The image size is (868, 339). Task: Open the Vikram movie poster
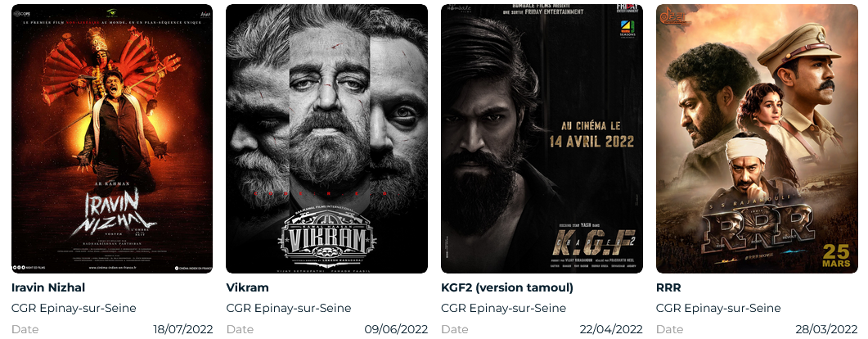point(326,138)
